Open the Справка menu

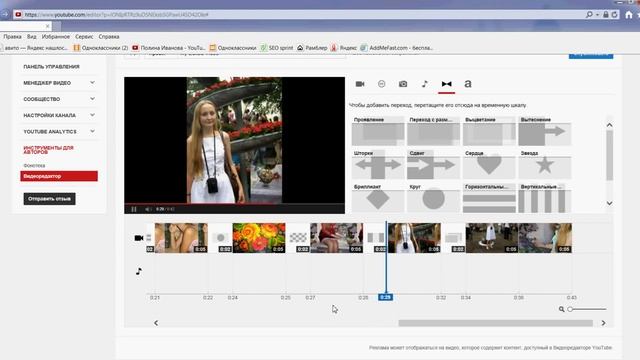[x=109, y=37]
